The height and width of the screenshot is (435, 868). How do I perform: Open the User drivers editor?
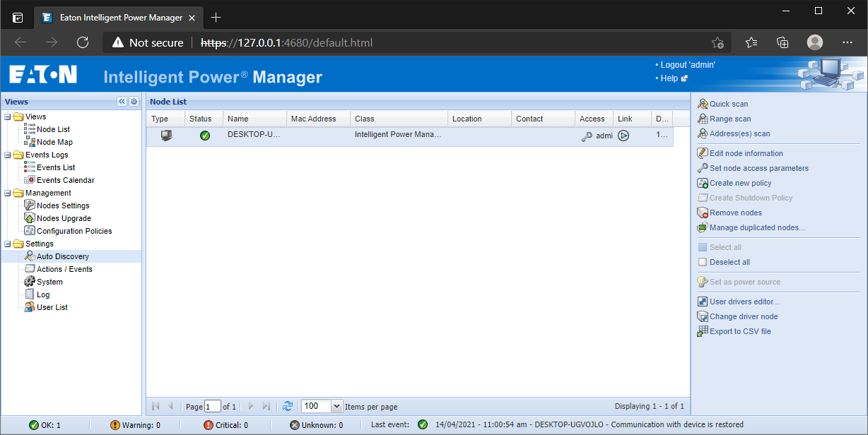(744, 302)
